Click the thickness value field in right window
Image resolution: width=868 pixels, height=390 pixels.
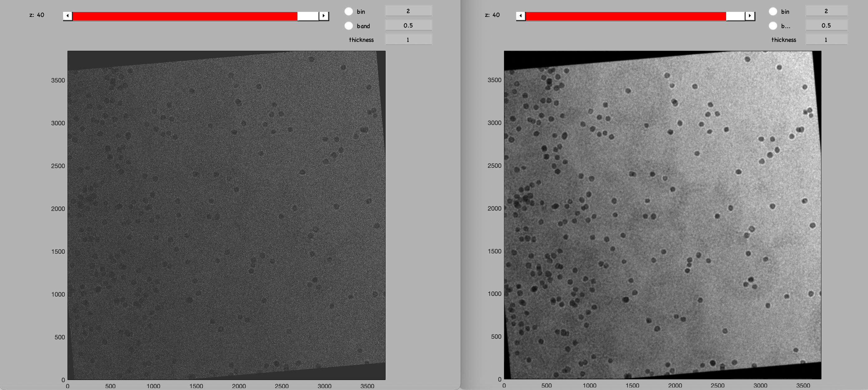click(826, 40)
